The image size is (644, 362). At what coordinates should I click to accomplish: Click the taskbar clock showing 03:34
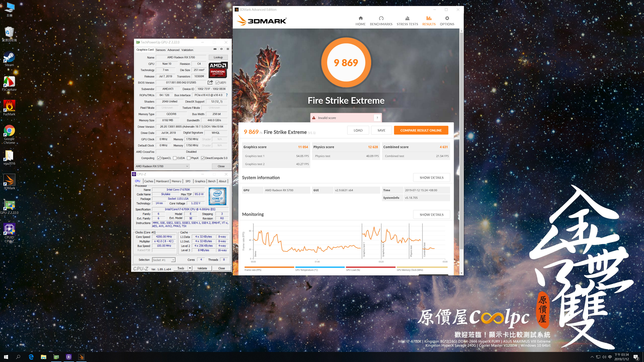click(622, 357)
